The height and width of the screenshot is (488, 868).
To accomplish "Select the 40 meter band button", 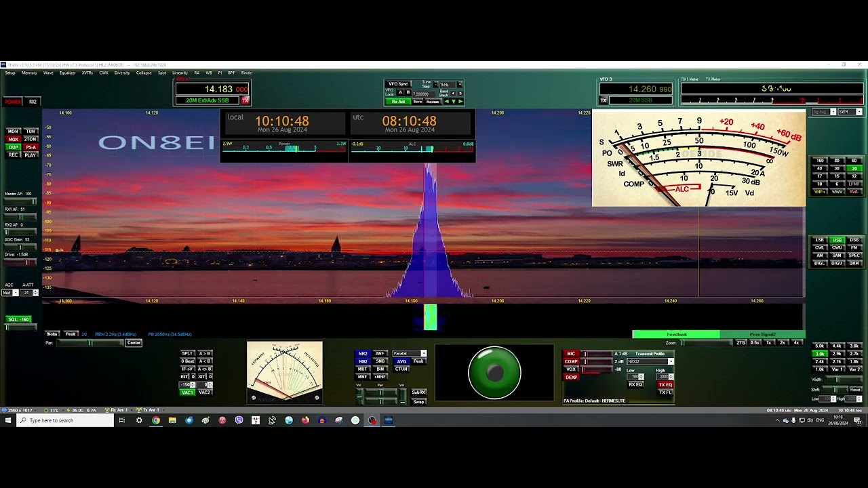I will tap(820, 168).
